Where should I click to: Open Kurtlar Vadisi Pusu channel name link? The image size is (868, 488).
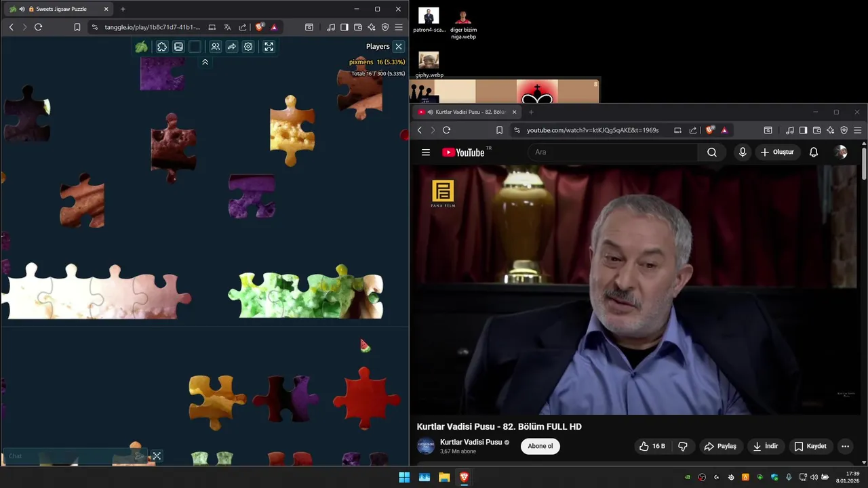471,442
